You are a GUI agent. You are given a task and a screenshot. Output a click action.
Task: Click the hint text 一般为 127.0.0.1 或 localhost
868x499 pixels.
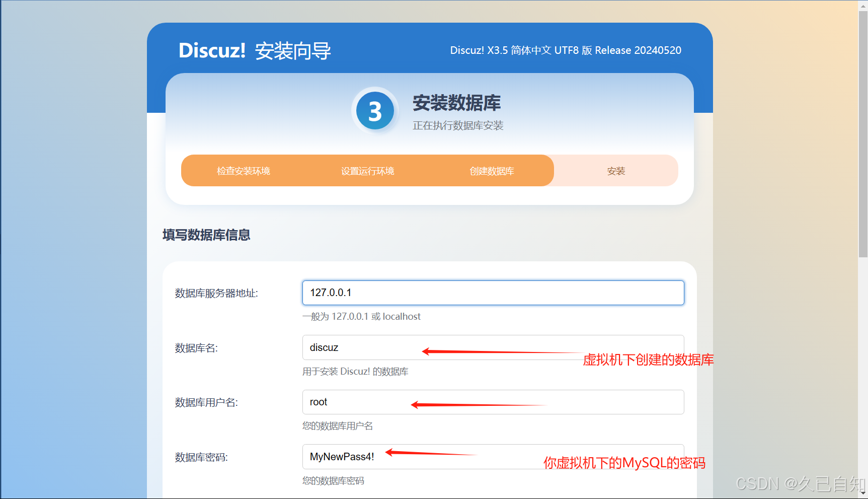click(361, 316)
